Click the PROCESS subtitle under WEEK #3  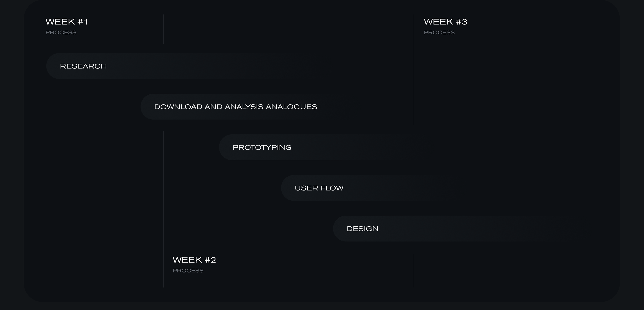tap(439, 32)
